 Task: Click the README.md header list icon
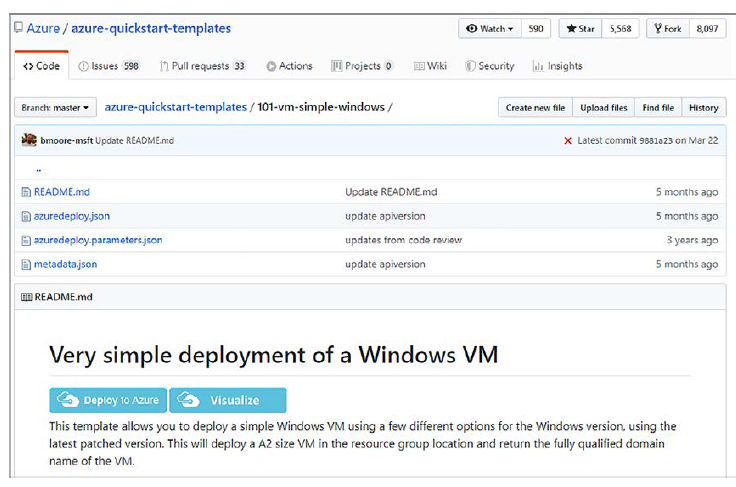coord(26,297)
